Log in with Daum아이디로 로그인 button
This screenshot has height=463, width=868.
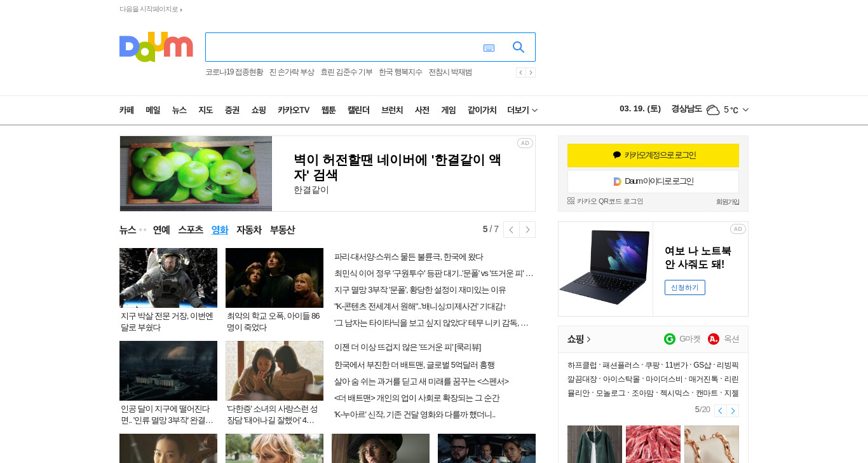pos(653,181)
